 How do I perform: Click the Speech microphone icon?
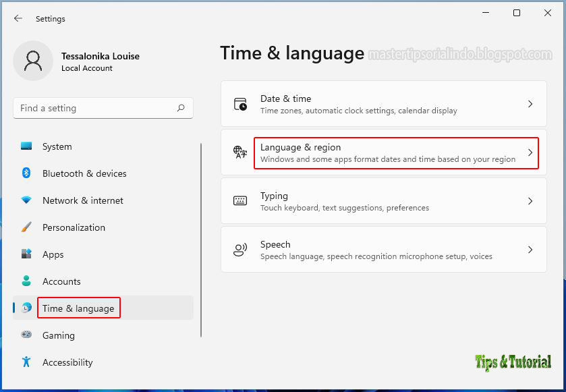click(x=240, y=249)
